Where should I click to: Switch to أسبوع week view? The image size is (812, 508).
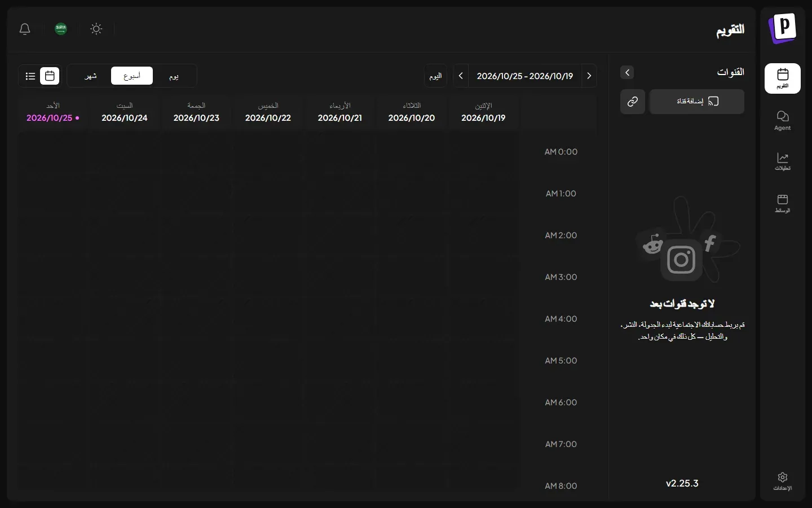[x=132, y=76]
